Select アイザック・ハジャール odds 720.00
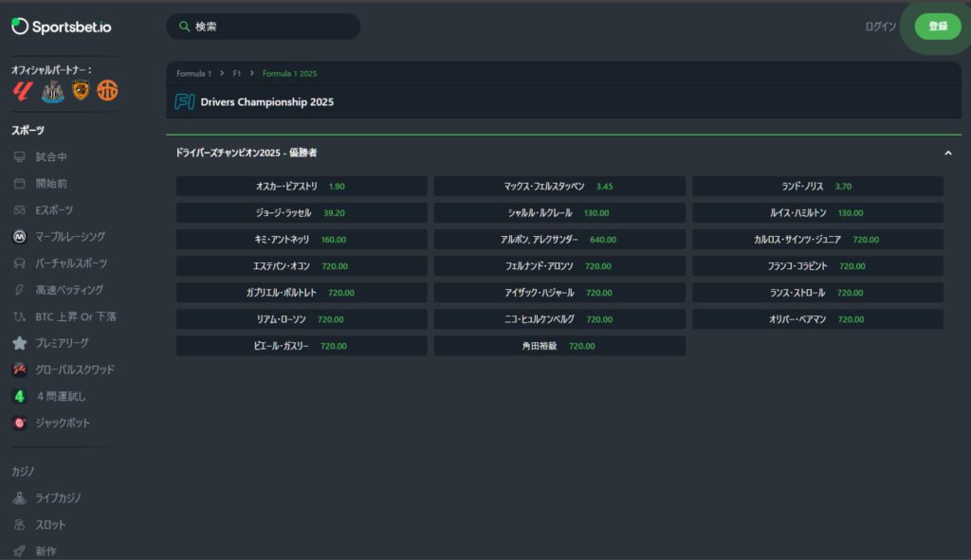This screenshot has height=560, width=971. coord(559,293)
